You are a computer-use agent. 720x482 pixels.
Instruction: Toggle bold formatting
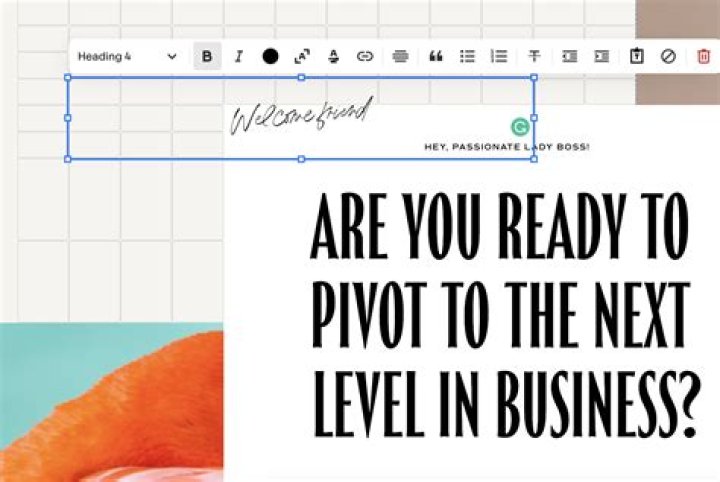tap(207, 57)
